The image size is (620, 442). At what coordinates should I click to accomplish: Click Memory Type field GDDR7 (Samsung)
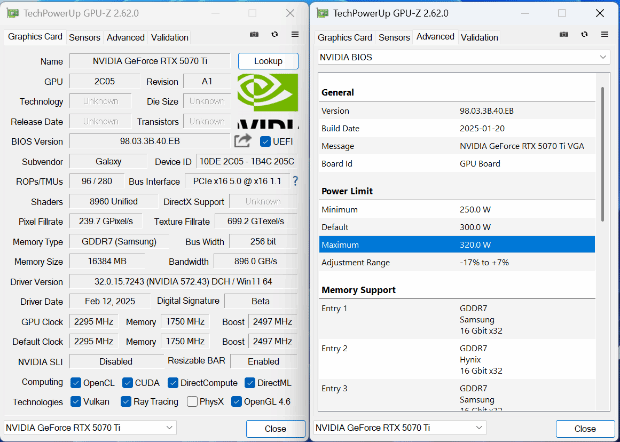119,242
